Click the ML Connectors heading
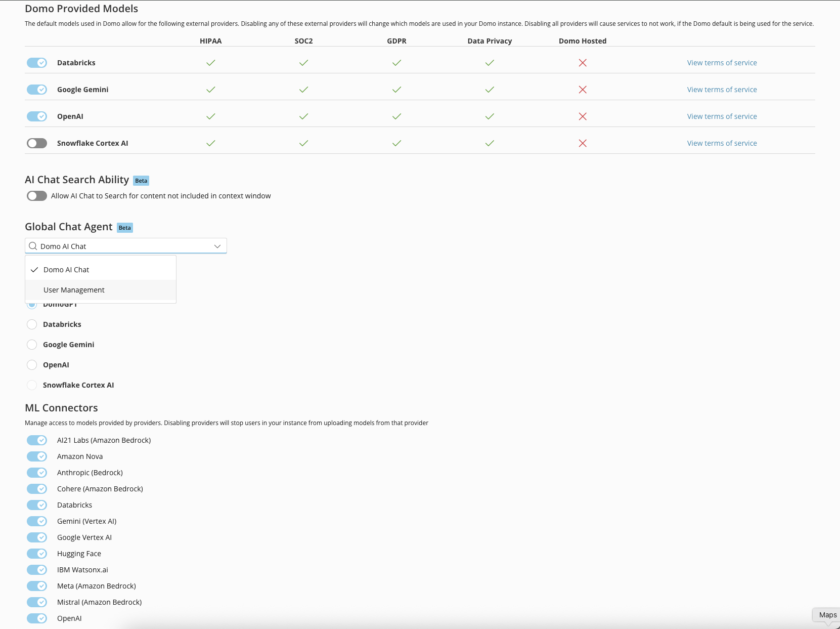840x629 pixels. [61, 408]
